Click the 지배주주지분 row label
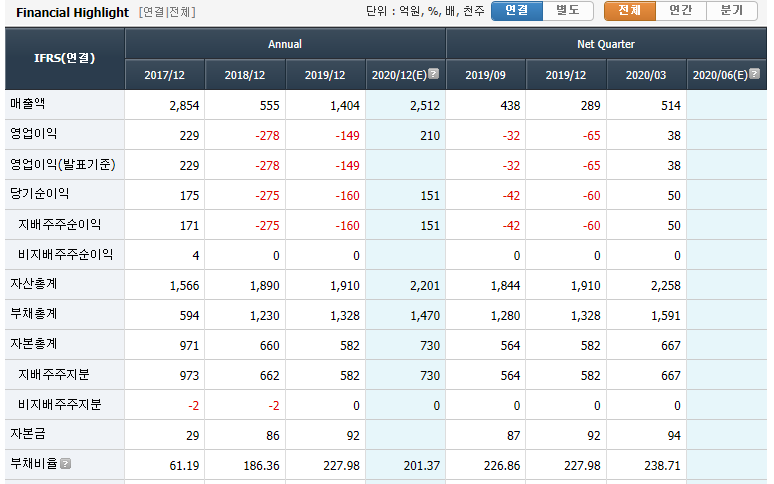 [x=53, y=374]
